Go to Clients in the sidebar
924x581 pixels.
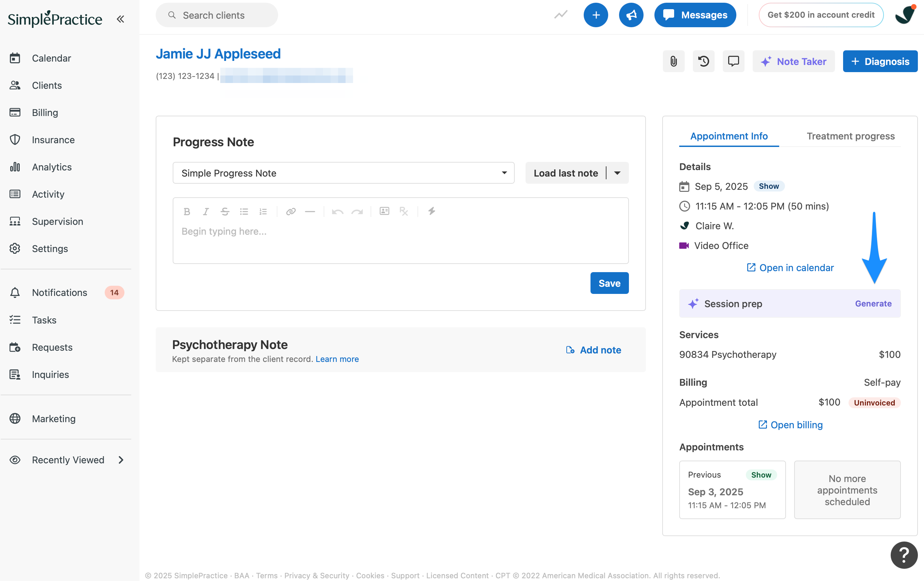point(47,85)
